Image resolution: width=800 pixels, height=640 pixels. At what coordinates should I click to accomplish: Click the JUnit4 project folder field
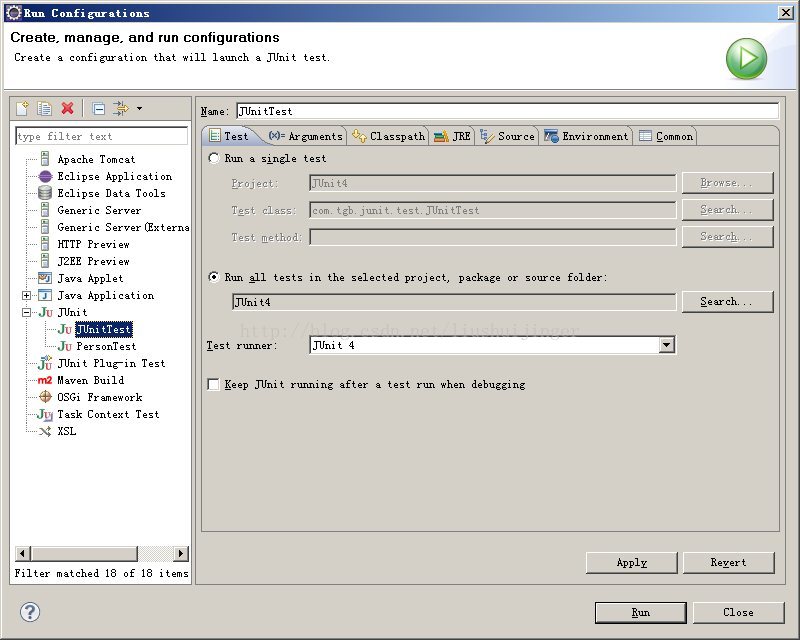pos(454,302)
